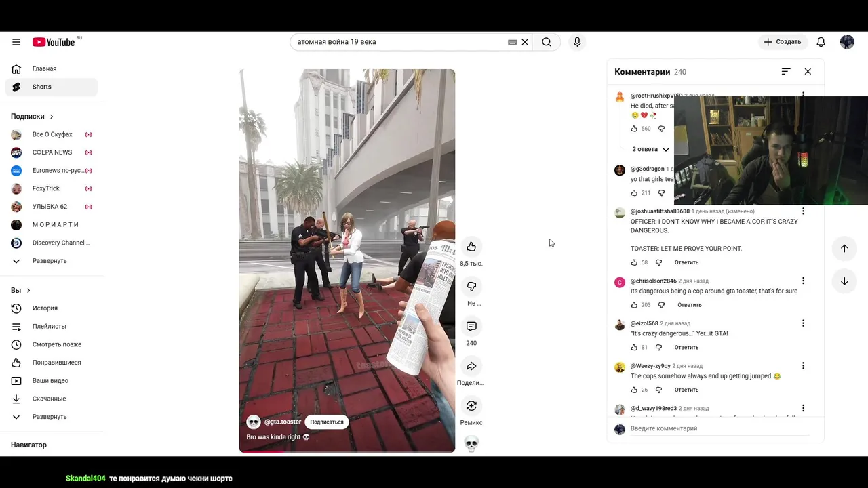The width and height of the screenshot is (868, 488).
Task: Open the comment sort options icon
Action: pos(786,71)
